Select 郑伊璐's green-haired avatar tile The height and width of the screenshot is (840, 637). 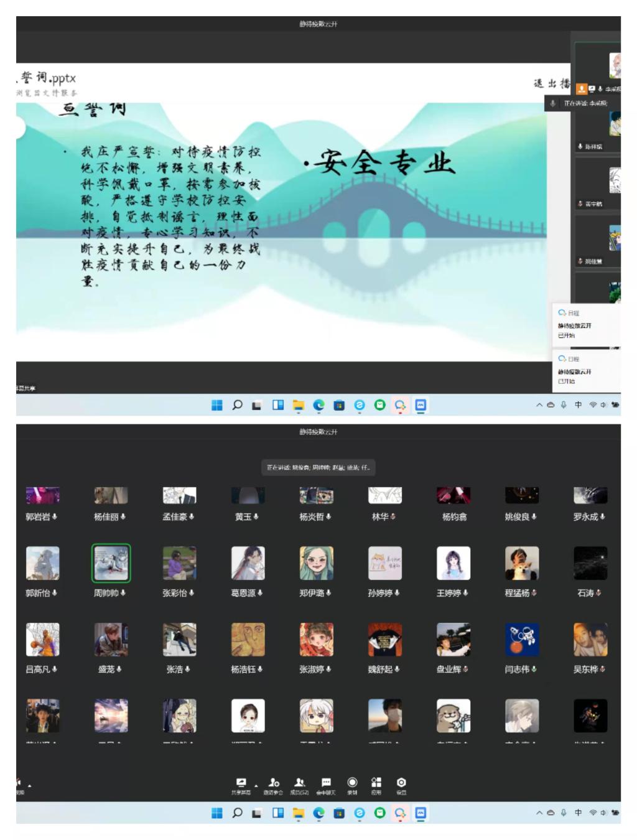click(x=316, y=563)
